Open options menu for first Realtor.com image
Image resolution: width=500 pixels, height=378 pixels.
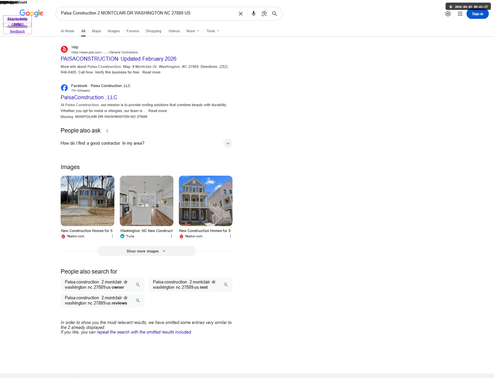(x=112, y=236)
